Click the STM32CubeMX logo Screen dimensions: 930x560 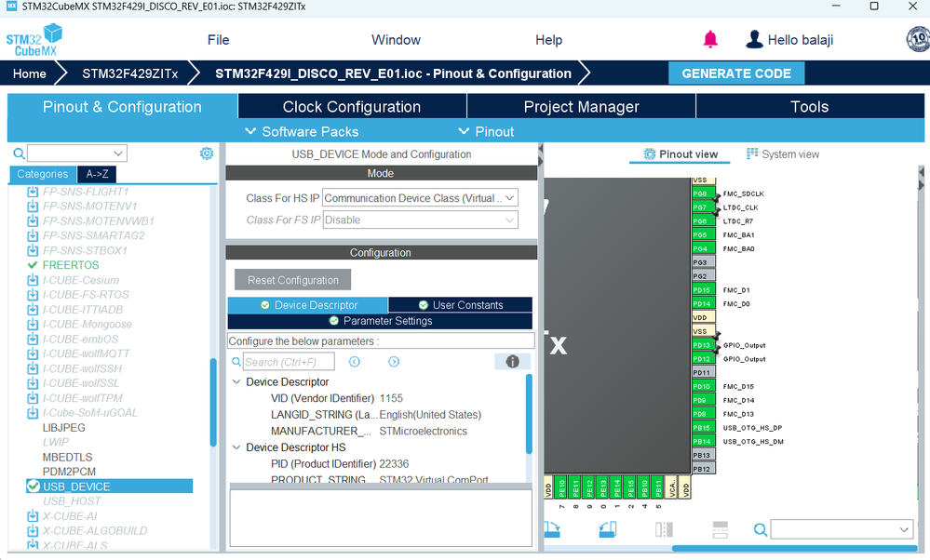coord(34,40)
